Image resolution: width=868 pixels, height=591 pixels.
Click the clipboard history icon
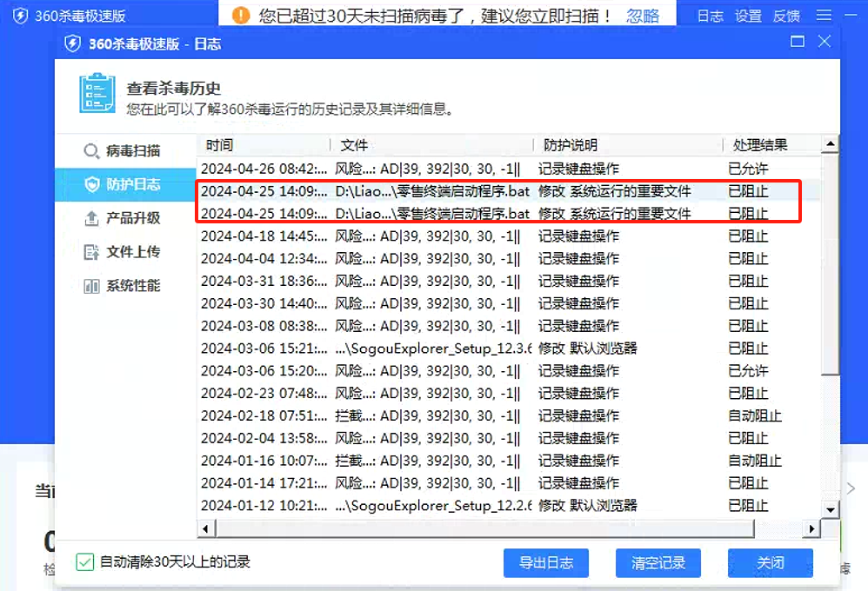(x=97, y=93)
